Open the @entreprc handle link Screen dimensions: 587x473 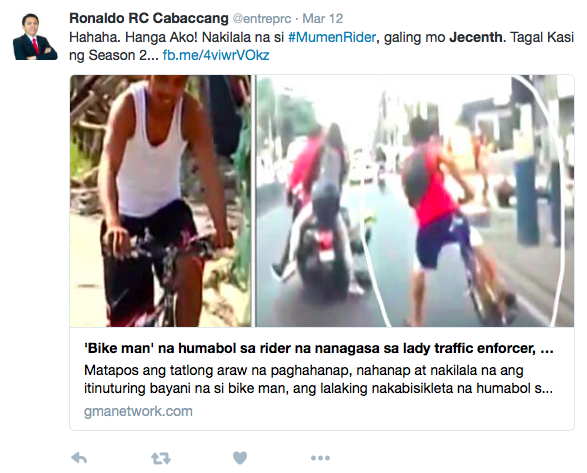[262, 18]
